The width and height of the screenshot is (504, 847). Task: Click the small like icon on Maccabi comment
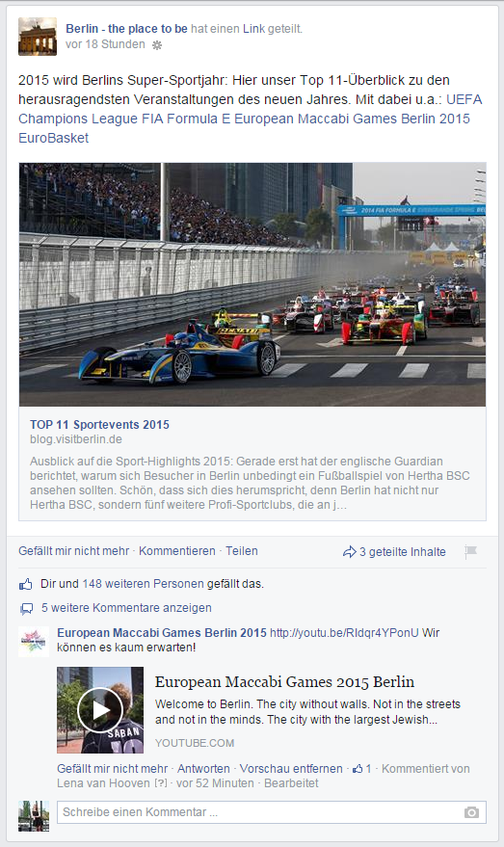(358, 768)
